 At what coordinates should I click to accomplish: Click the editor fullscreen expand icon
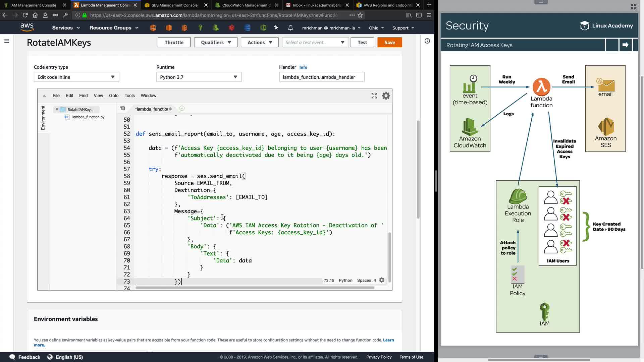[374, 96]
